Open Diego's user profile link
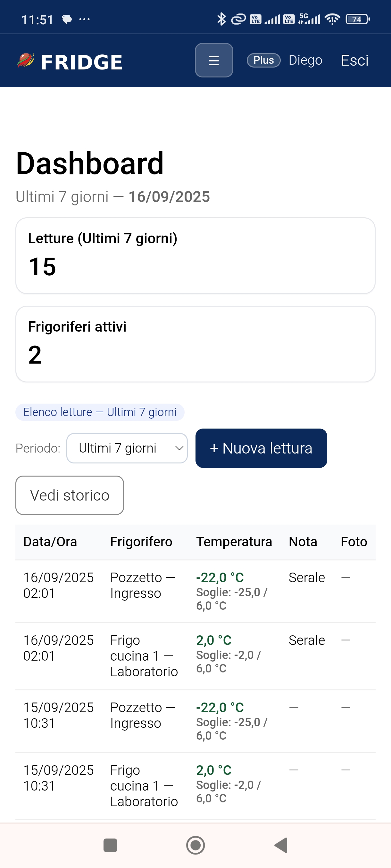391x868 pixels. [305, 60]
